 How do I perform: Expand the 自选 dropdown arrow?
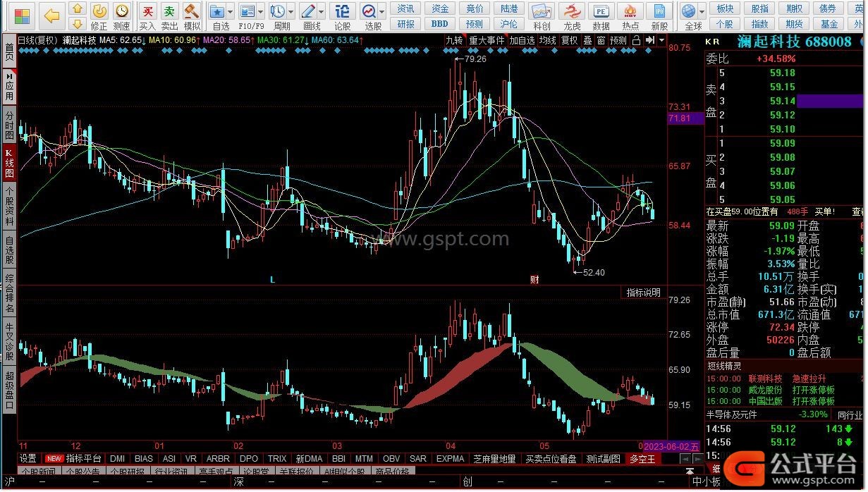click(232, 11)
